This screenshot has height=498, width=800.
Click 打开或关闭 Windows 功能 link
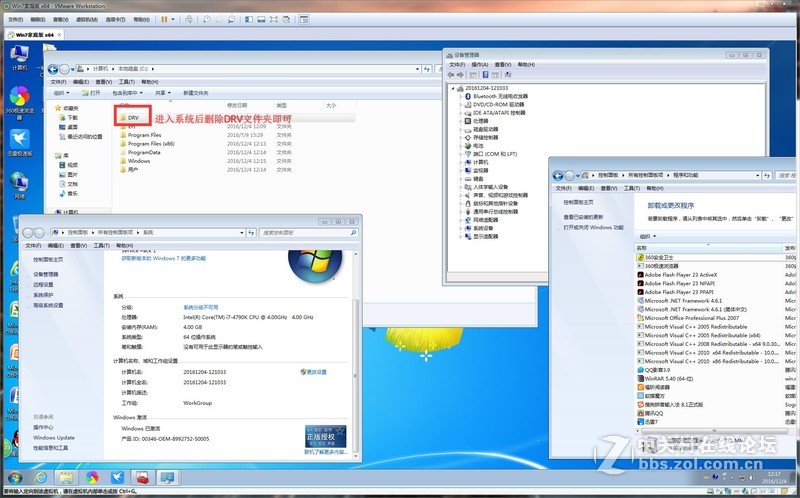click(x=593, y=228)
